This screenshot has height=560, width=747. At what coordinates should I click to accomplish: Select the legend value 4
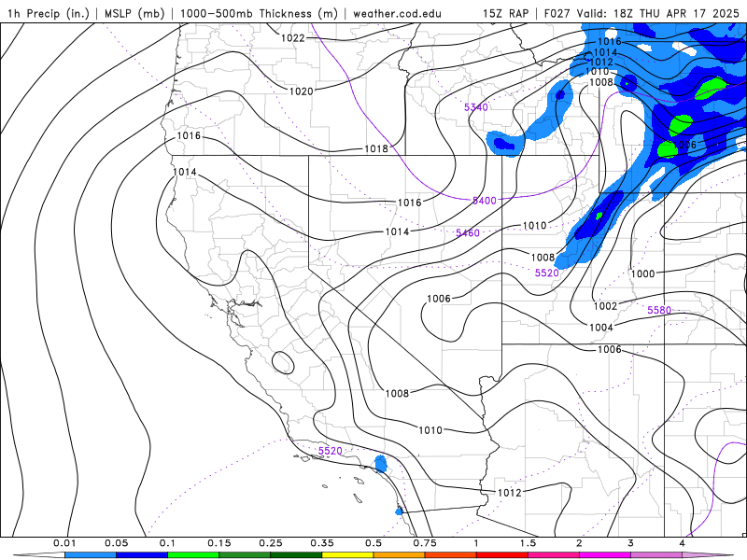pyautogui.click(x=683, y=543)
